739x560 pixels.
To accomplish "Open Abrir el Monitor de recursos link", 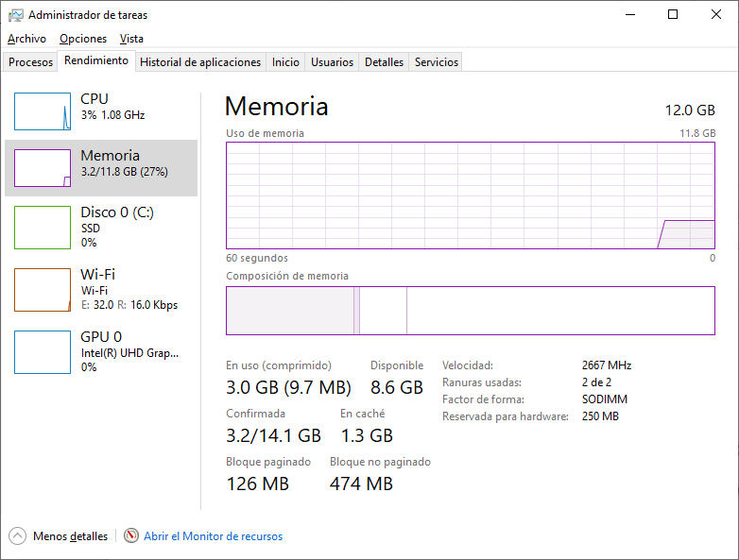I will (x=213, y=536).
